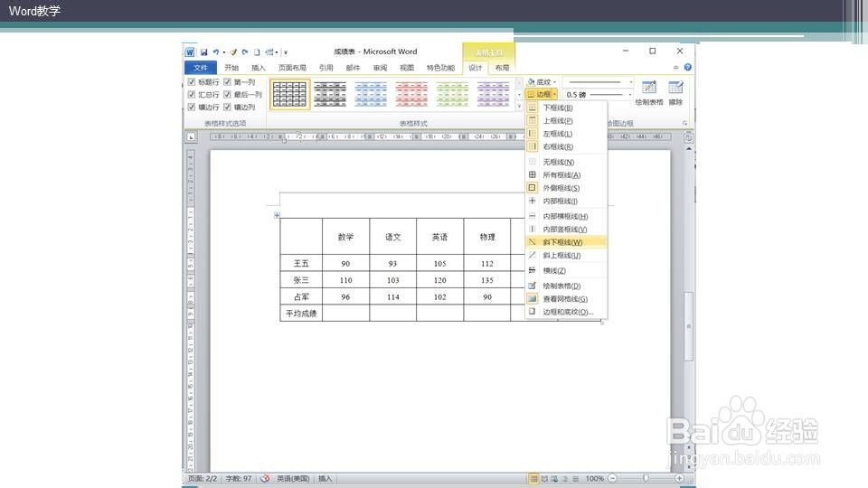Switch to the 开始 Home tab
The image size is (868, 488).
[x=231, y=68]
